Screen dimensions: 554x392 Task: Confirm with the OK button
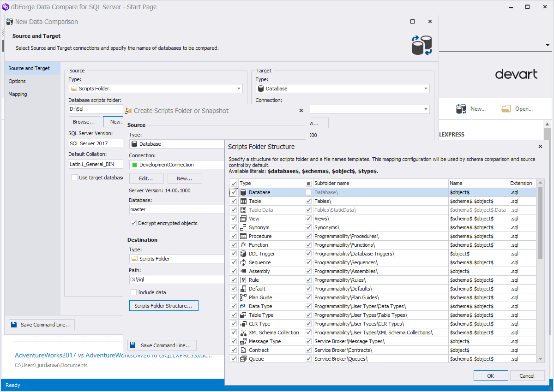(x=491, y=375)
